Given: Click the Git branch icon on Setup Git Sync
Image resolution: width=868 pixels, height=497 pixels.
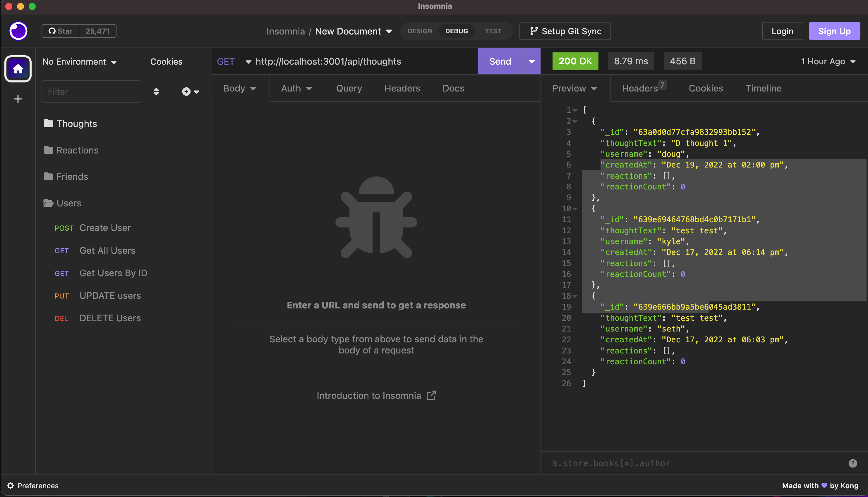Looking at the screenshot, I should (x=533, y=31).
